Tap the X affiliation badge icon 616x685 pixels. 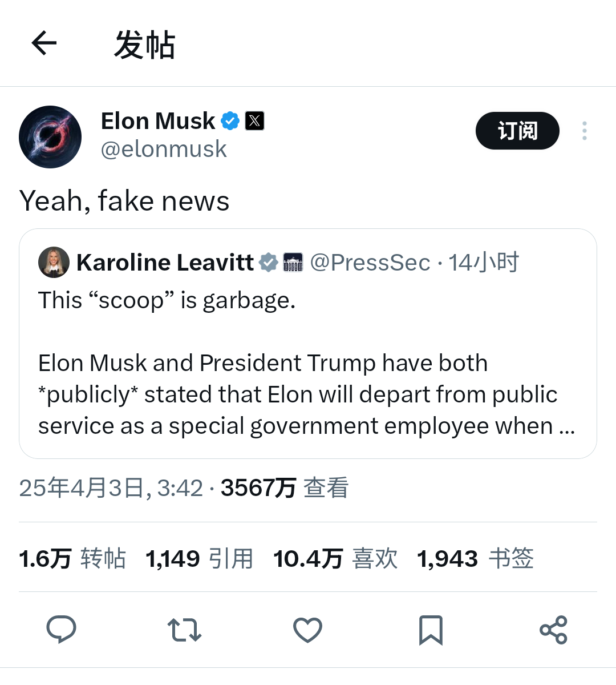click(x=254, y=121)
